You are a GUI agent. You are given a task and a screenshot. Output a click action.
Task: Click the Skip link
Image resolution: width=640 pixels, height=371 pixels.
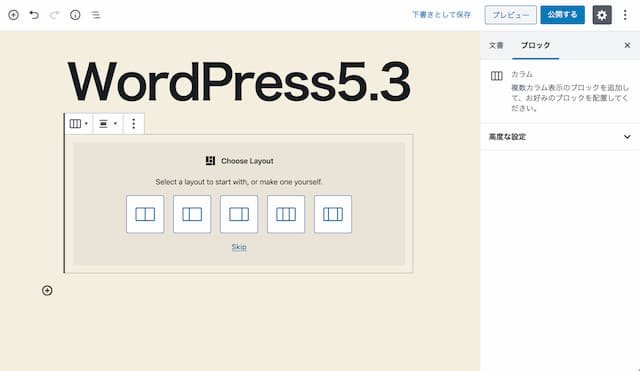tap(239, 247)
